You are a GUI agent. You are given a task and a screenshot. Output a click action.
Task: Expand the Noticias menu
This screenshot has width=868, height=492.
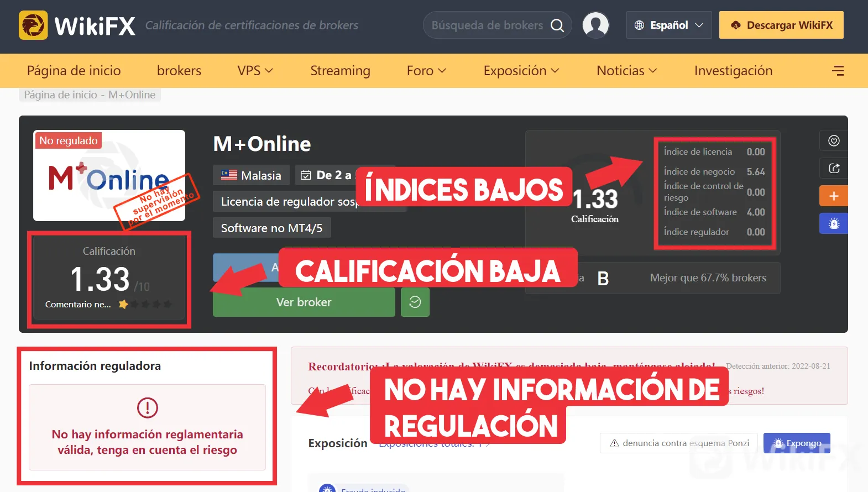626,71
